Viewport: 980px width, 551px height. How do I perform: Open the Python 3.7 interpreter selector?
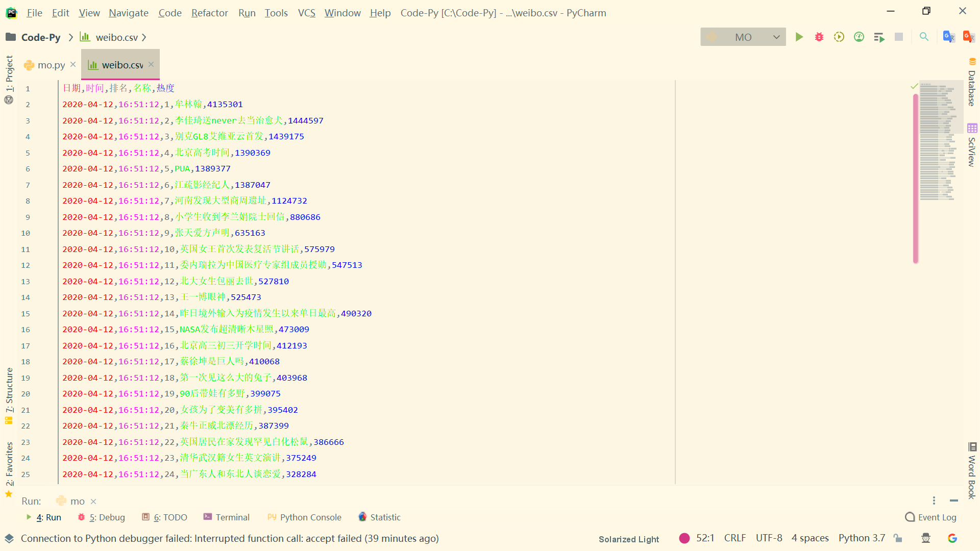[862, 538]
